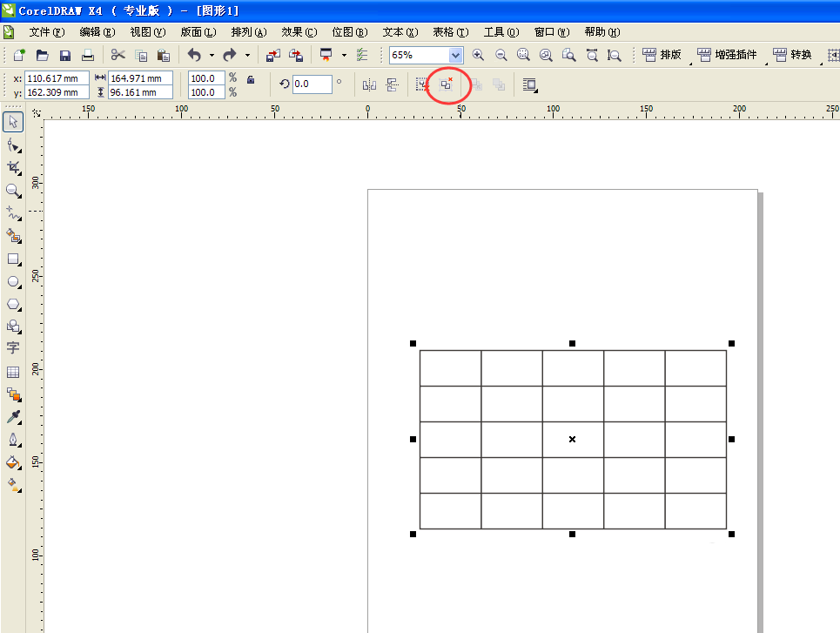Image resolution: width=840 pixels, height=633 pixels.
Task: Click the 转换 button at top right
Action: (x=794, y=54)
